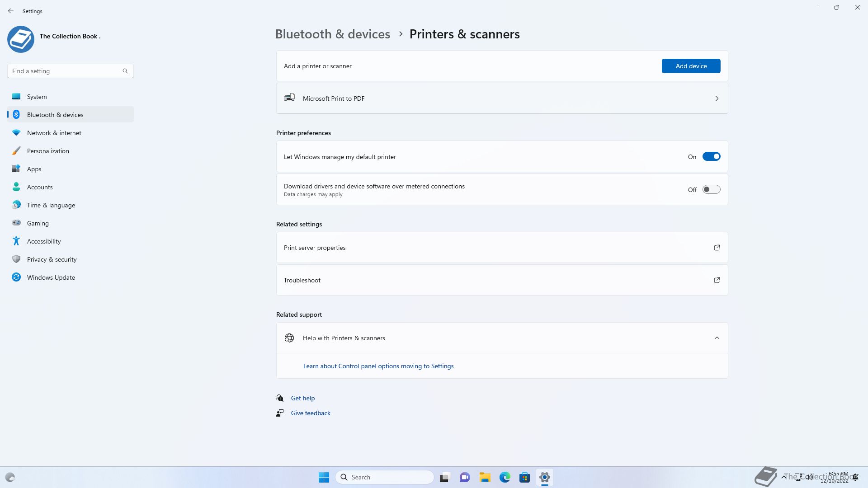
Task: Open File Explorer from taskbar
Action: pyautogui.click(x=485, y=477)
